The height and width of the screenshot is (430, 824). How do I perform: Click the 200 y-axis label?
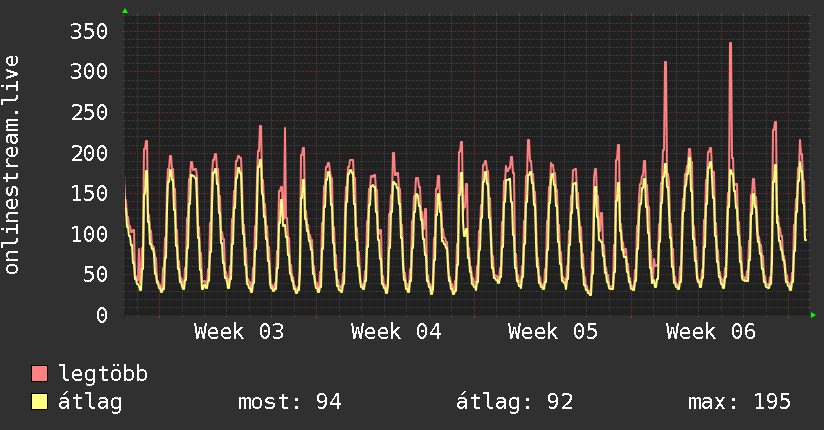(90, 153)
